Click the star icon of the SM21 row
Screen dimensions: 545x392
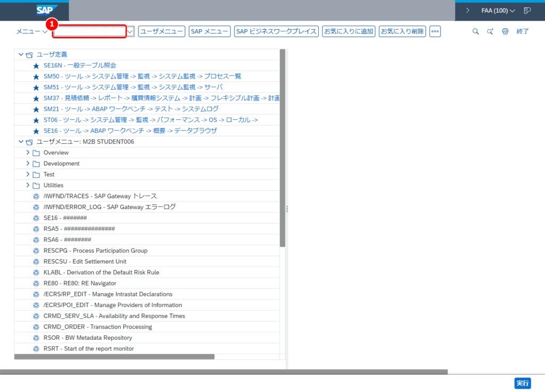pyautogui.click(x=36, y=110)
